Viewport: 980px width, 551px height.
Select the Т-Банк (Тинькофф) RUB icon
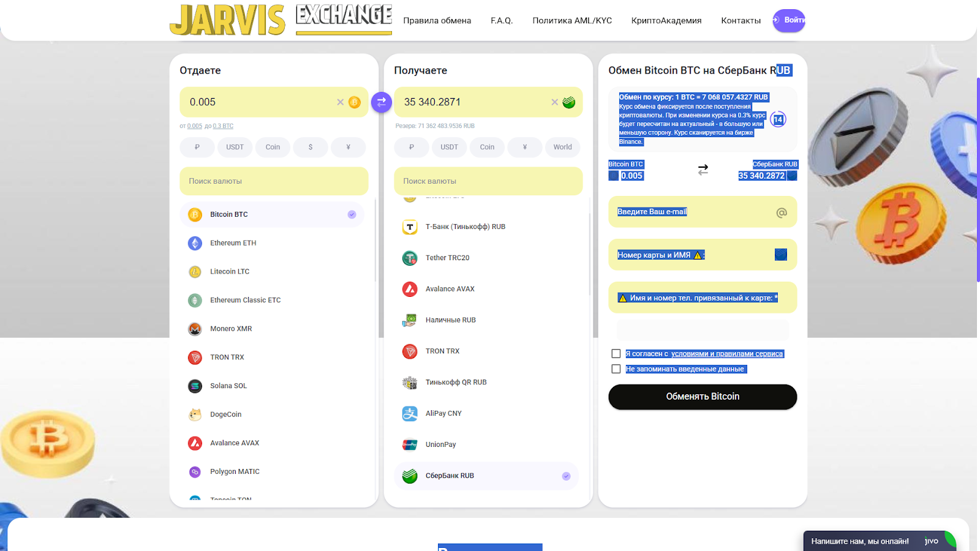tap(410, 227)
